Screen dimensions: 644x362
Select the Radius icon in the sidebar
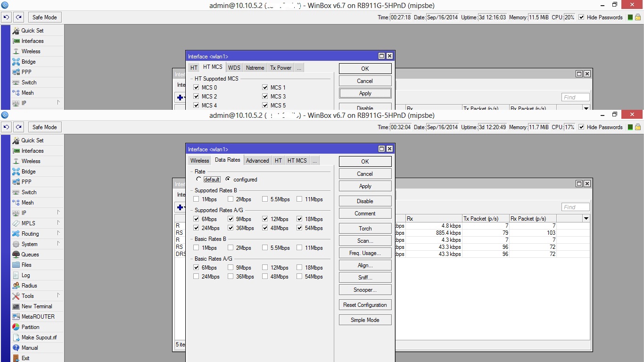(16, 286)
